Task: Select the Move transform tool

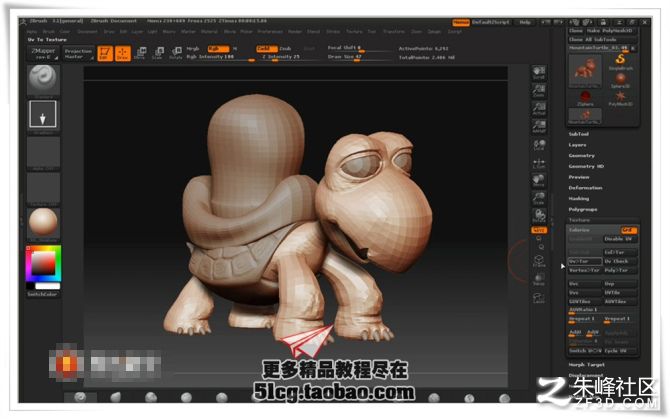Action: click(x=140, y=53)
